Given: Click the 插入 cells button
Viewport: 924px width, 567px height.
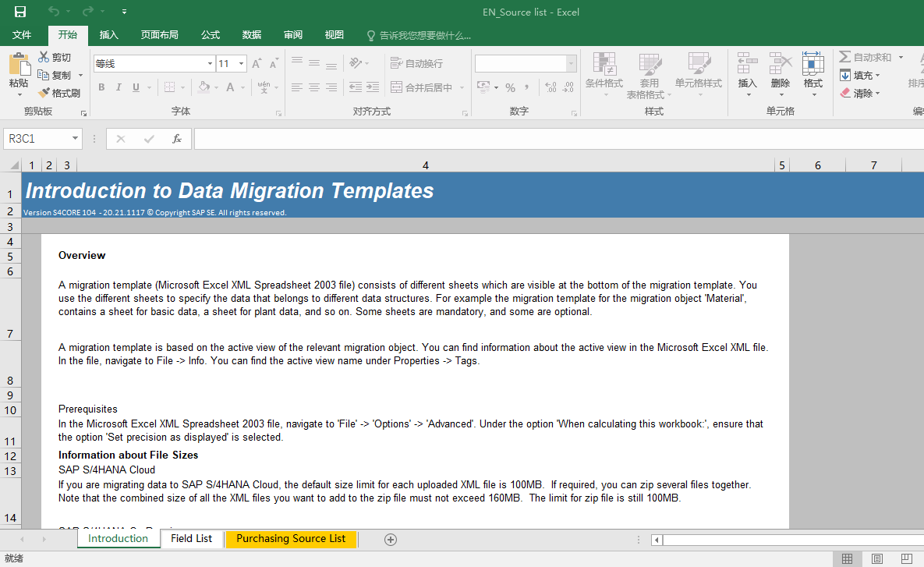Looking at the screenshot, I should click(x=747, y=73).
